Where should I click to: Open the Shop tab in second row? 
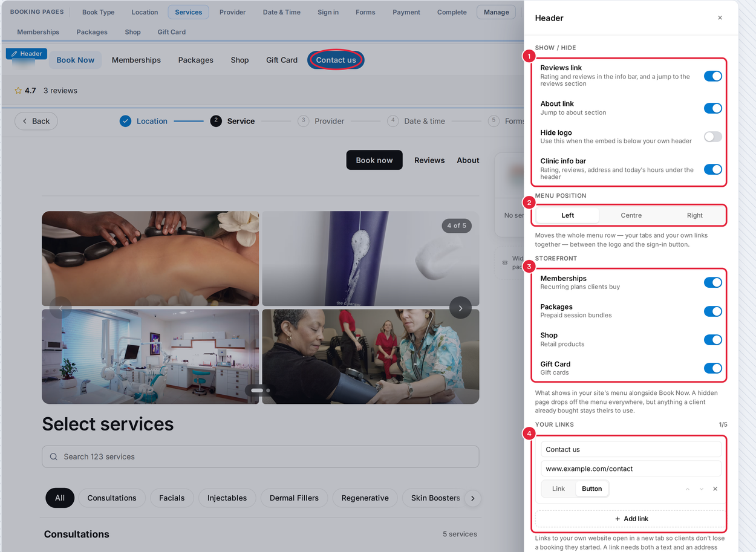point(132,32)
